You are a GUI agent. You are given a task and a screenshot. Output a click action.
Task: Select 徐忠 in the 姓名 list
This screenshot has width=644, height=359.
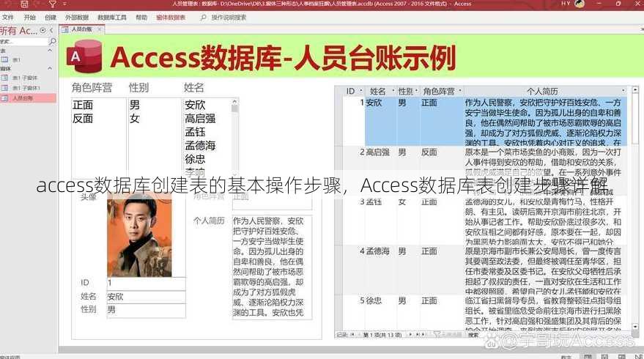[x=195, y=159]
